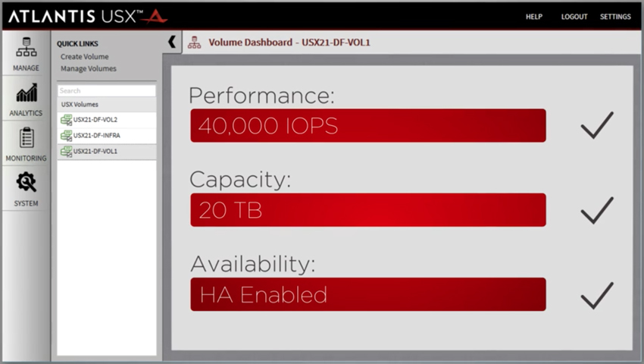Select the SYSTEM label
The width and height of the screenshot is (644, 364).
[26, 203]
